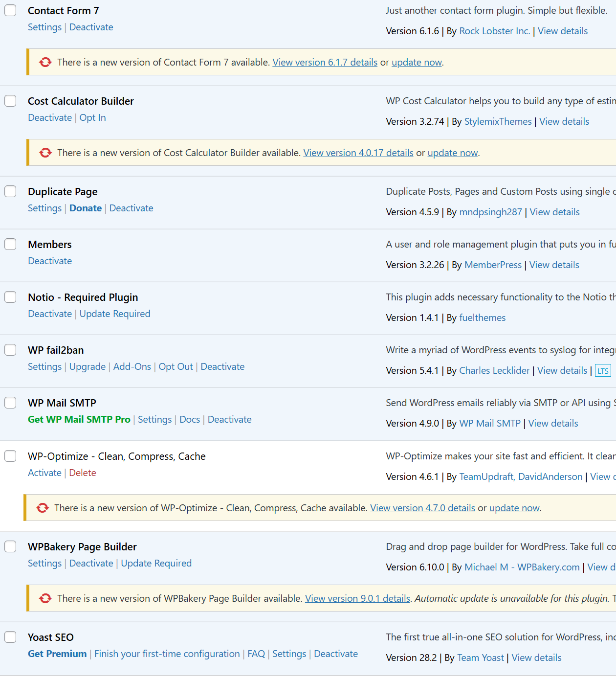View details for Contact Form 7
Viewport: 616px width, 680px height.
click(x=563, y=31)
